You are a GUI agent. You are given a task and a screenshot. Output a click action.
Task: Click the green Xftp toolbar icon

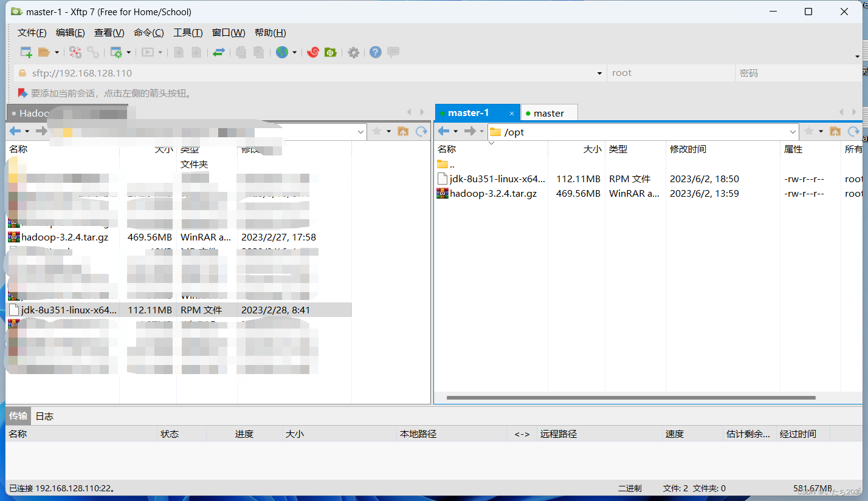click(331, 52)
